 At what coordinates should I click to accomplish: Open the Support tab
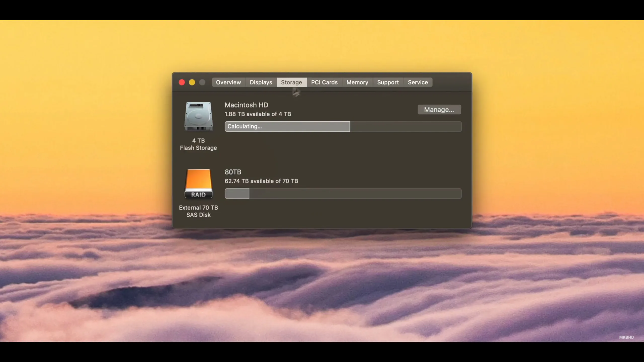[388, 82]
